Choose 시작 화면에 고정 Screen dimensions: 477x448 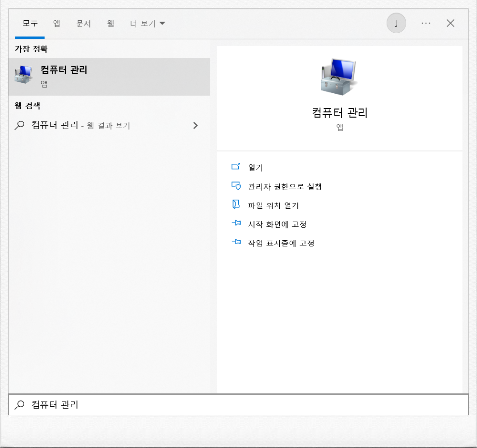(x=277, y=224)
